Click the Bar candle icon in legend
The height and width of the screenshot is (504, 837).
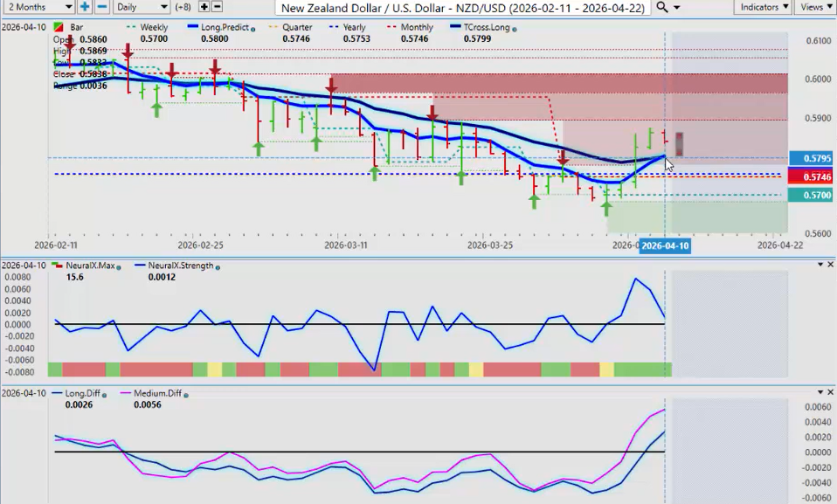[x=59, y=28]
